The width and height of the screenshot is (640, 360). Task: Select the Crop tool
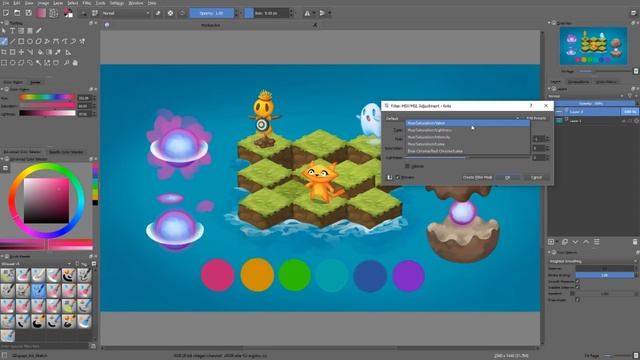point(4,52)
